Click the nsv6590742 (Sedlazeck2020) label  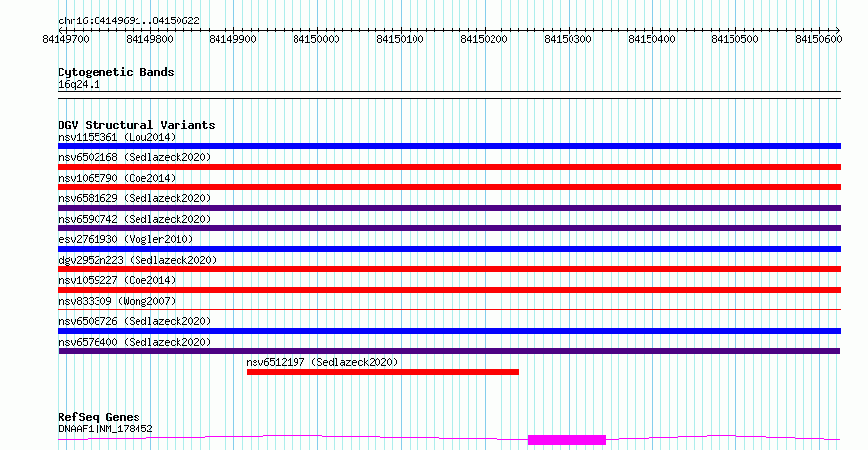point(135,219)
